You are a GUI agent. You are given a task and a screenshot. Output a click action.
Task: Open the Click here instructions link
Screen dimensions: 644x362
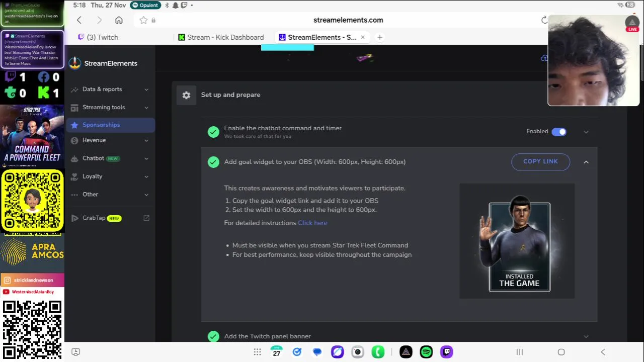pos(312,223)
